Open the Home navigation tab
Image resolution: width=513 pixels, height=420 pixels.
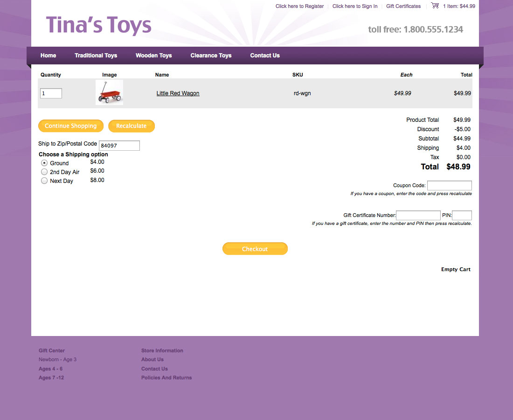pos(48,56)
